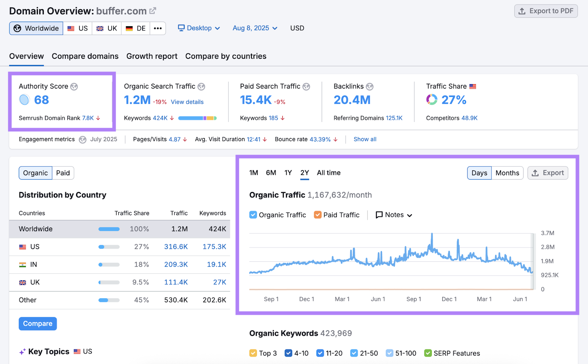This screenshot has height=364, width=588.
Task: Open the Notes panel on the chart
Action: pos(393,215)
